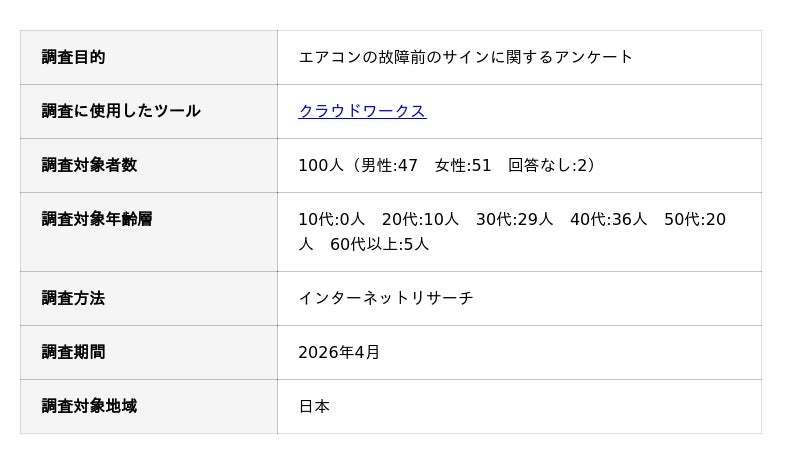Click the 調査目的 header cell
Viewport: 800px width, 464px height.
coord(74,57)
